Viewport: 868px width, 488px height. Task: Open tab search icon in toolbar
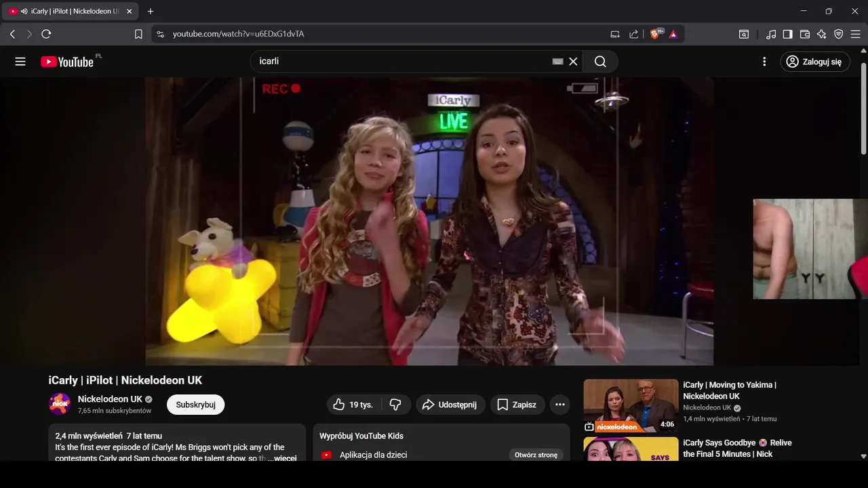coord(744,34)
